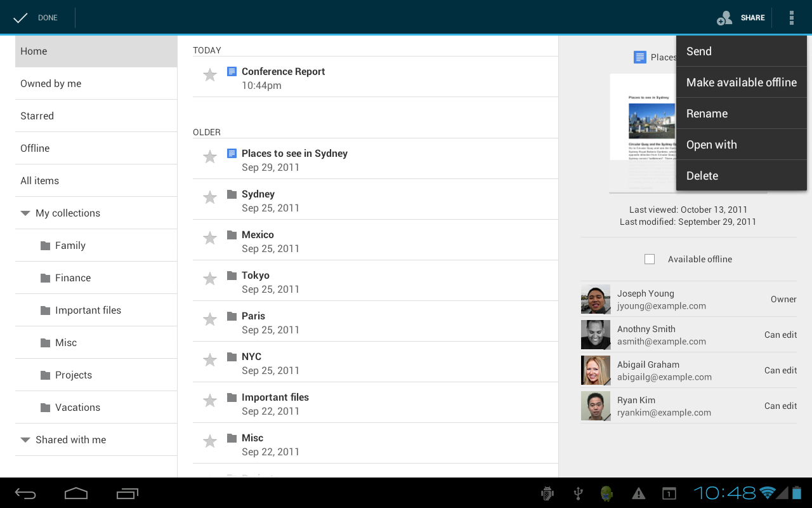Choose Open with from the menu

711,144
